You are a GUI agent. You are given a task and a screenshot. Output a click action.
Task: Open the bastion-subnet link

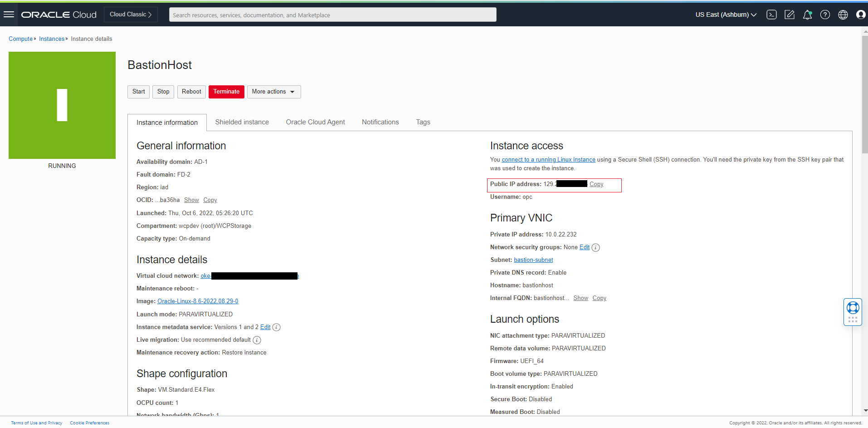pos(533,260)
